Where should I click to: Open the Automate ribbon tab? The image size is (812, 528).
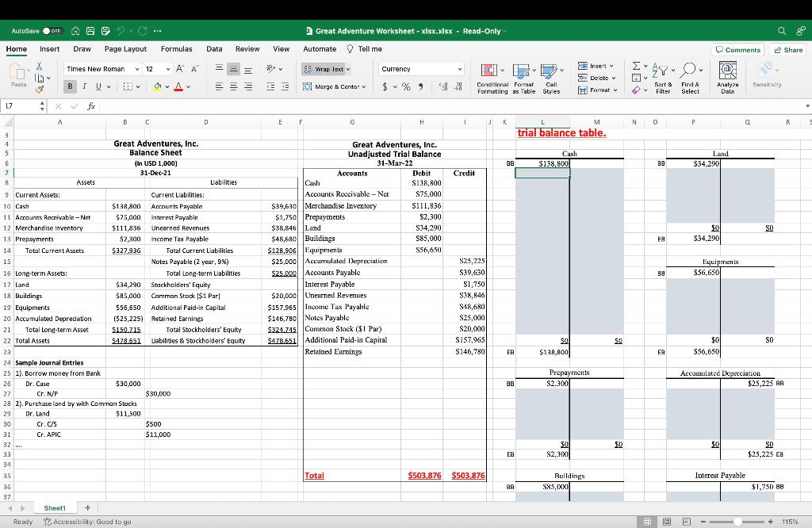point(320,48)
